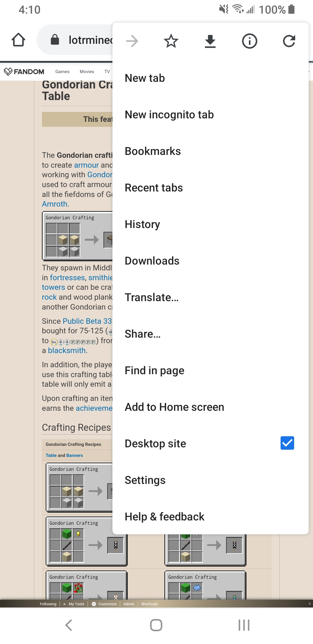This screenshot has height=644, width=313.
Task: Tap the forward navigation arrow icon
Action: (x=132, y=41)
